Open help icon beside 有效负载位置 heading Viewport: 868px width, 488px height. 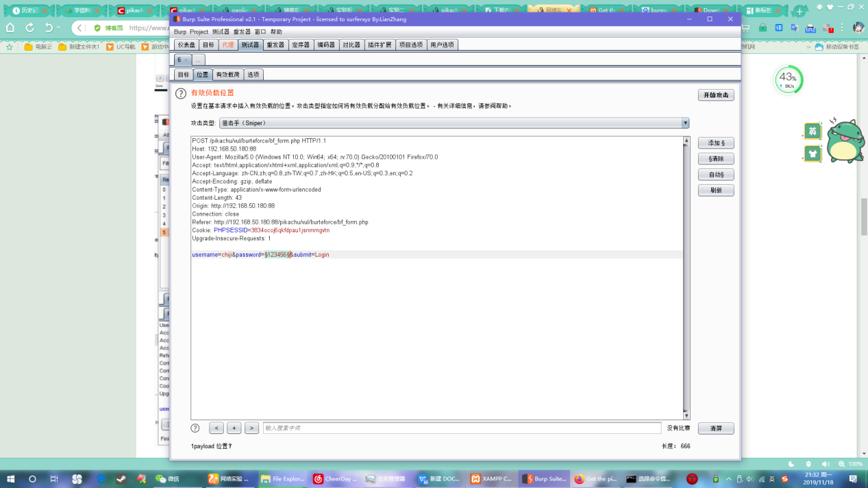(181, 94)
